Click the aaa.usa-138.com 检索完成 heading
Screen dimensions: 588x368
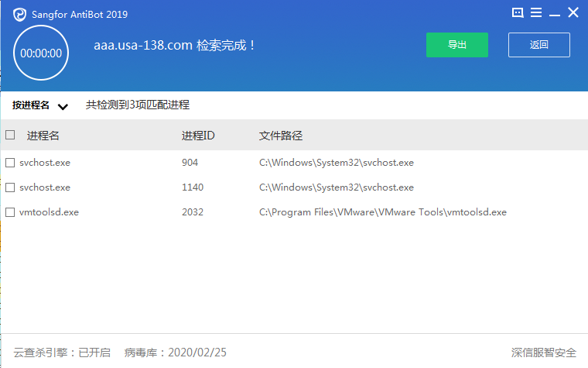(174, 46)
